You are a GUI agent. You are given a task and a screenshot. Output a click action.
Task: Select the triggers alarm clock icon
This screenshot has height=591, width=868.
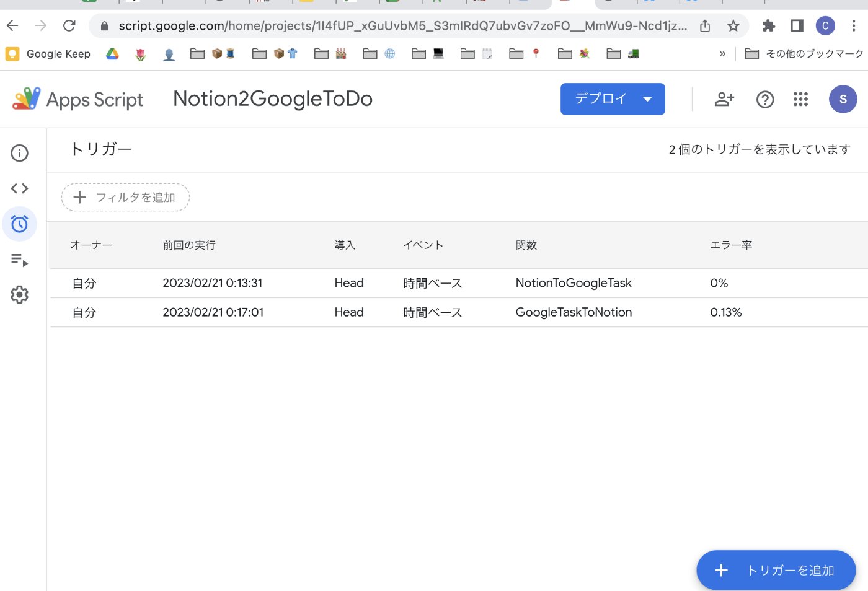point(19,224)
